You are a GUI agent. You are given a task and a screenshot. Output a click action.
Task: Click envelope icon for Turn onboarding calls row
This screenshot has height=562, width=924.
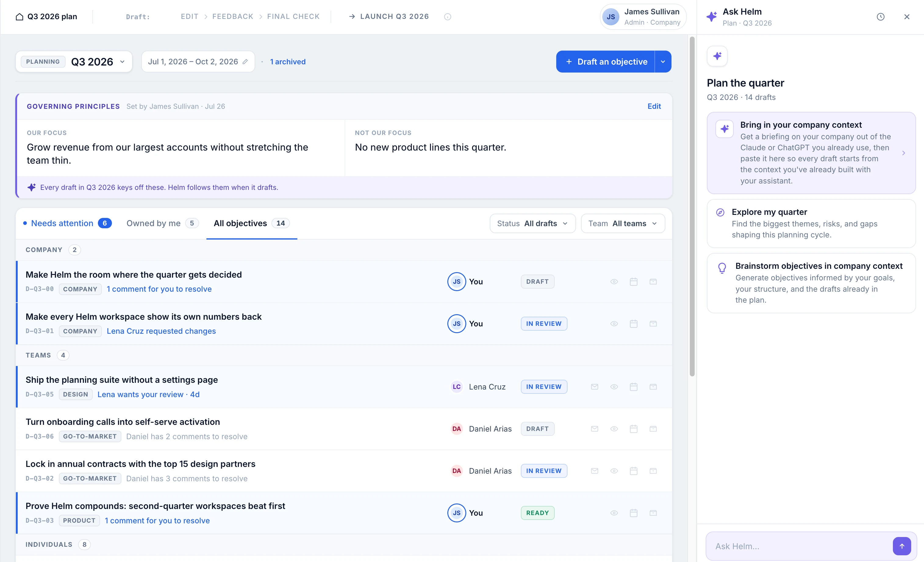click(x=594, y=429)
